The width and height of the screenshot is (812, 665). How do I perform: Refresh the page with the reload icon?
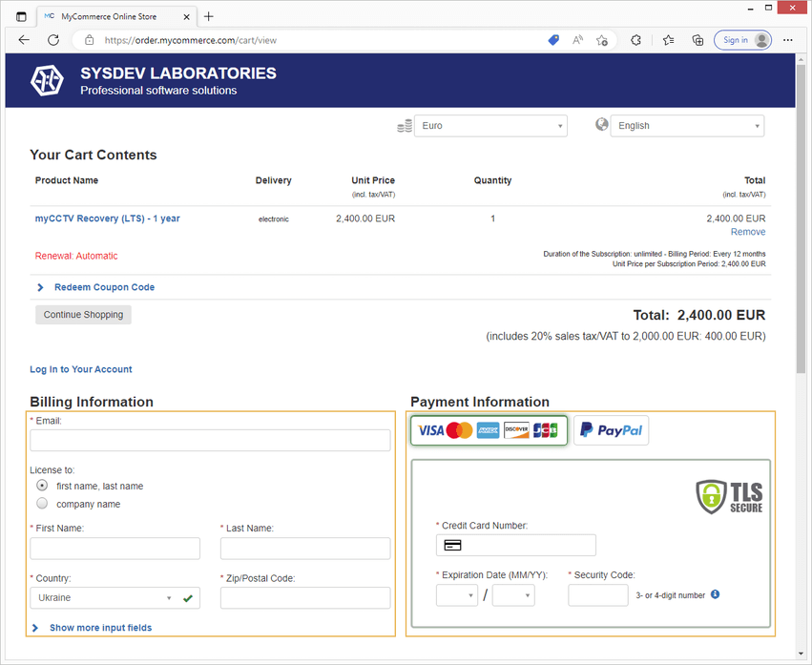click(53, 40)
